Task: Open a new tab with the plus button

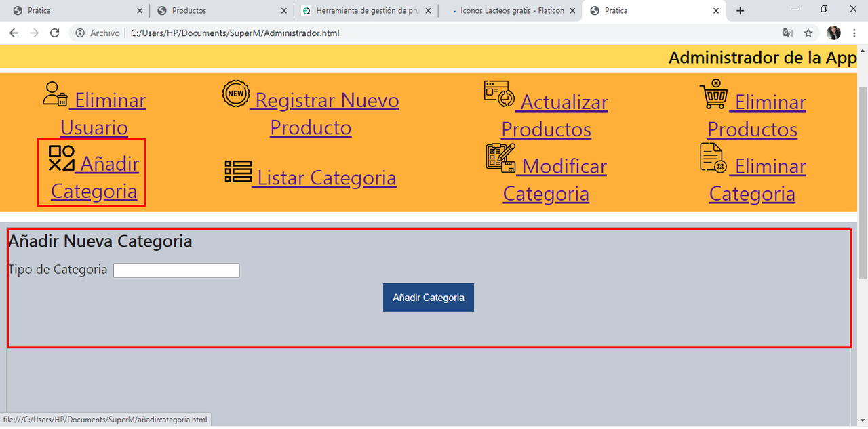Action: (x=740, y=11)
